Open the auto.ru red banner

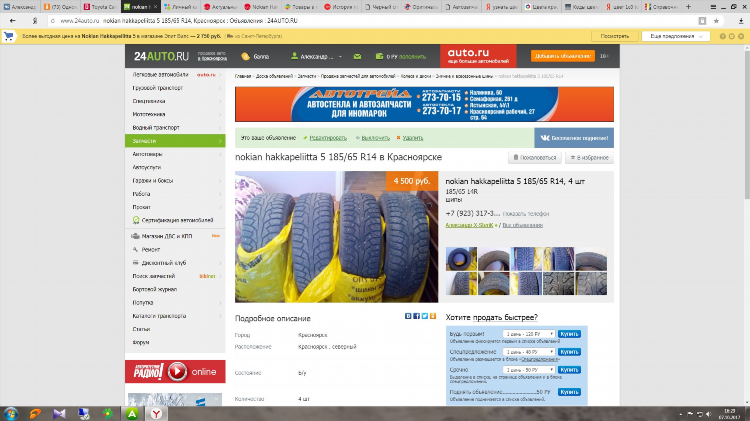click(x=478, y=56)
